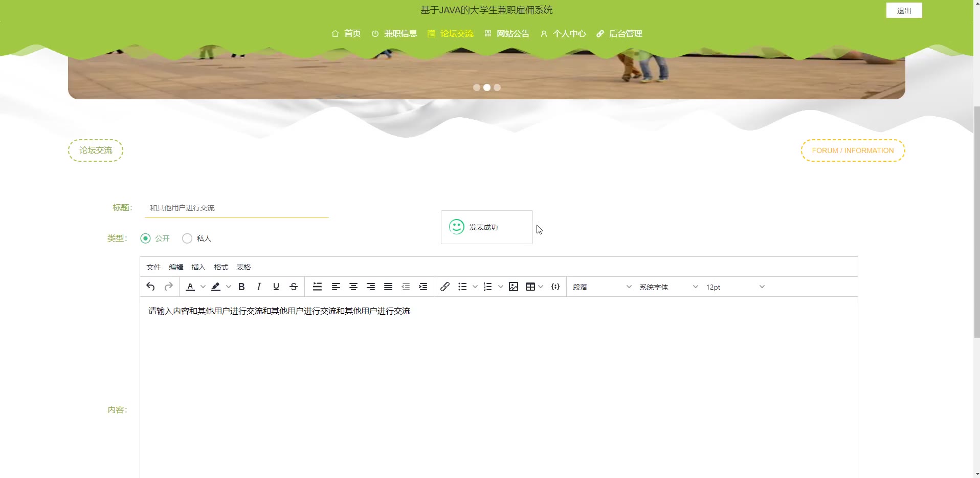Insert code sample with braces icon

click(555, 287)
